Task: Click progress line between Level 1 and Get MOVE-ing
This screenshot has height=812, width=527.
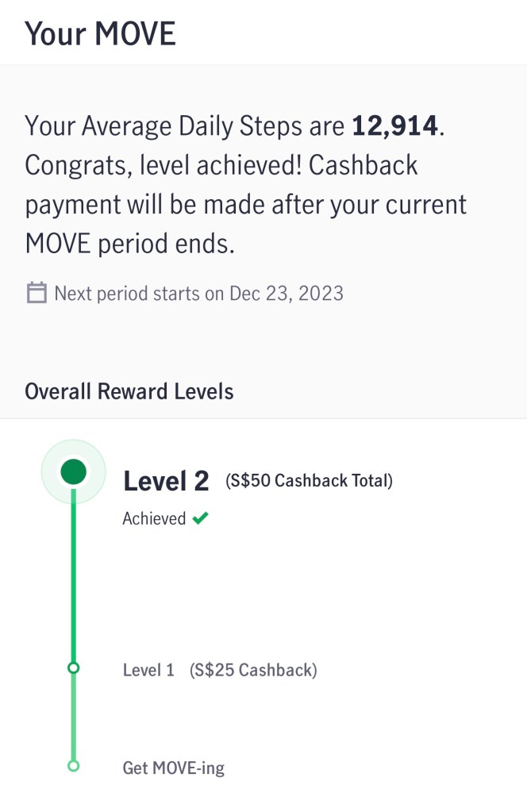Action: pos(74,718)
